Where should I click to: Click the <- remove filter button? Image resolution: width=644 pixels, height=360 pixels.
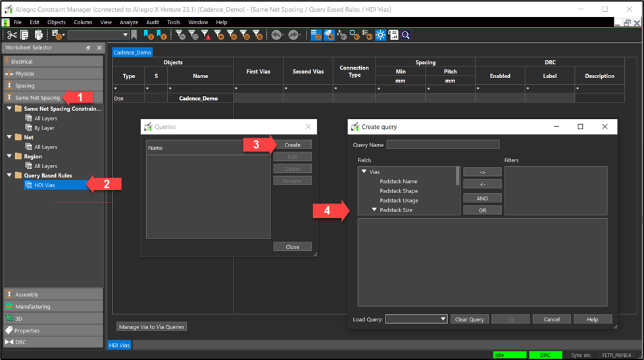(482, 184)
